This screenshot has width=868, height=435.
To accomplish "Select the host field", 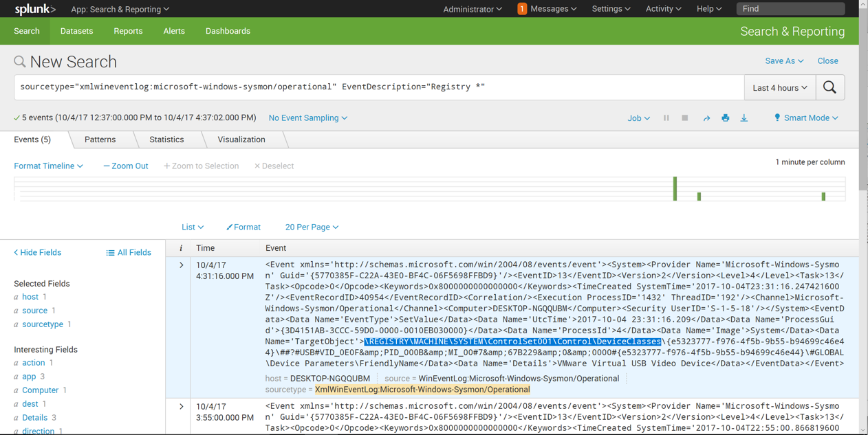I will (x=30, y=297).
